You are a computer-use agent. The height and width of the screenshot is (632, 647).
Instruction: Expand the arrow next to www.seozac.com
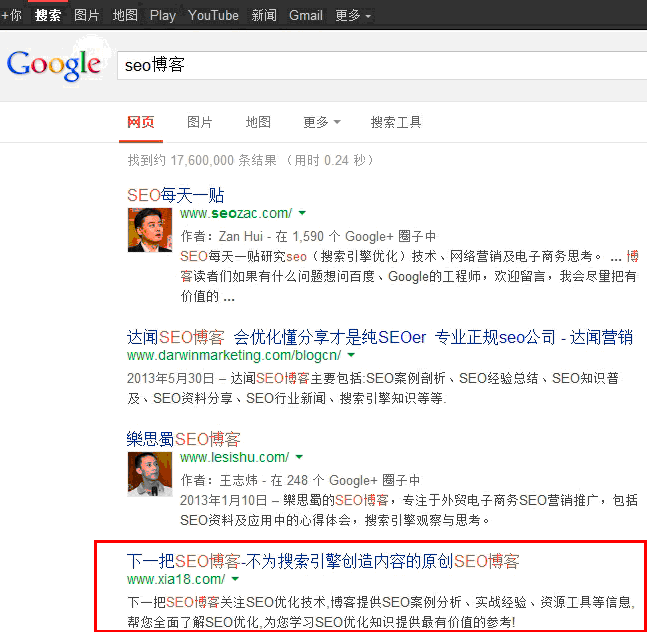(302, 213)
